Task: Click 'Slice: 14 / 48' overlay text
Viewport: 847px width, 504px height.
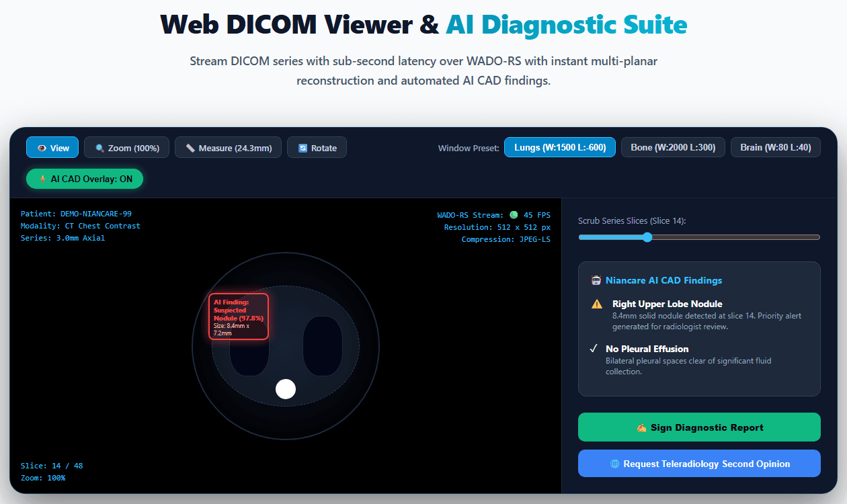Action: pos(52,466)
